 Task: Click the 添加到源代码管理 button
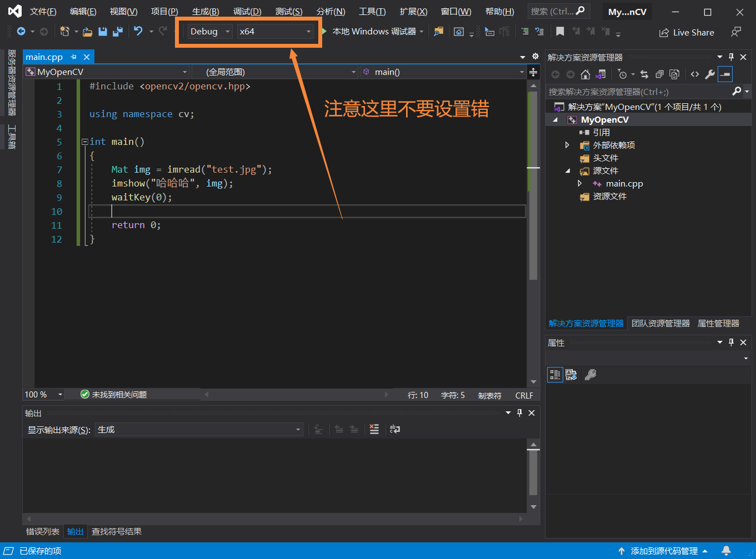coord(663,551)
